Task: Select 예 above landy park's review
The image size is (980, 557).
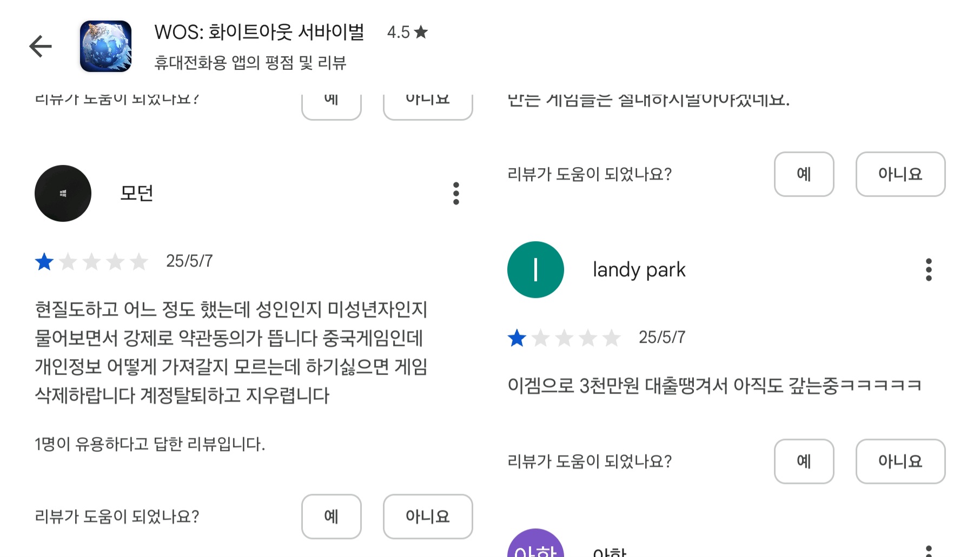Action: pyautogui.click(x=804, y=174)
